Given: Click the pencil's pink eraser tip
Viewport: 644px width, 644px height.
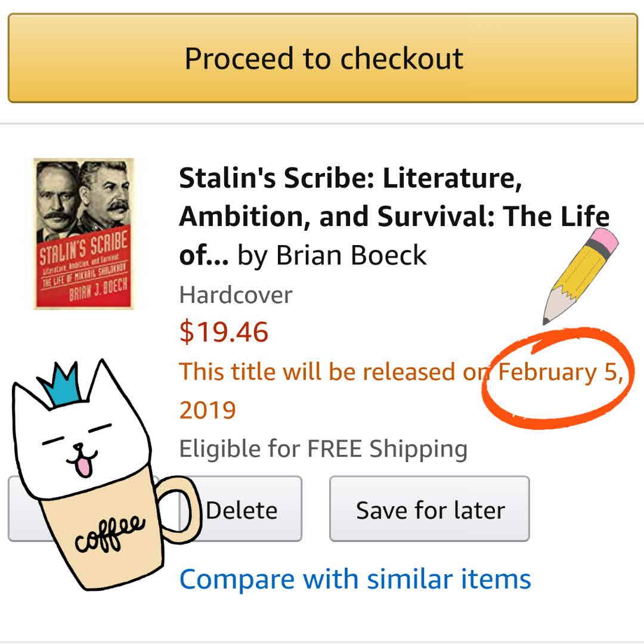Looking at the screenshot, I should pyautogui.click(x=603, y=241).
